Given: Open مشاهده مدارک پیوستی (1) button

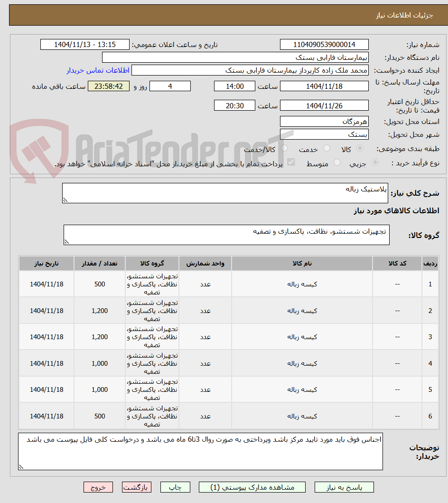Looking at the screenshot, I should 252,487.
